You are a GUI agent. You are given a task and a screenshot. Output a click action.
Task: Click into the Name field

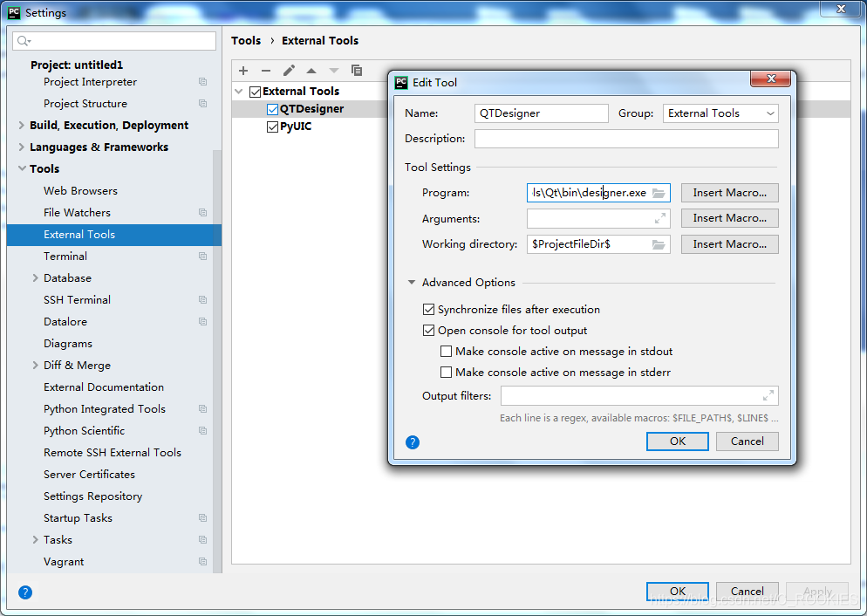tap(542, 113)
